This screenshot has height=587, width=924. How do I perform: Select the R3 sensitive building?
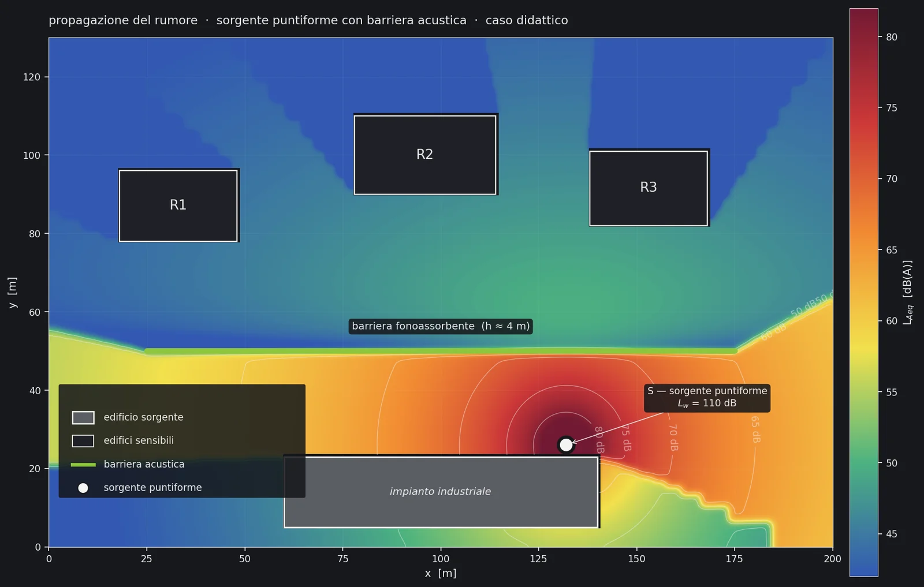click(x=649, y=188)
